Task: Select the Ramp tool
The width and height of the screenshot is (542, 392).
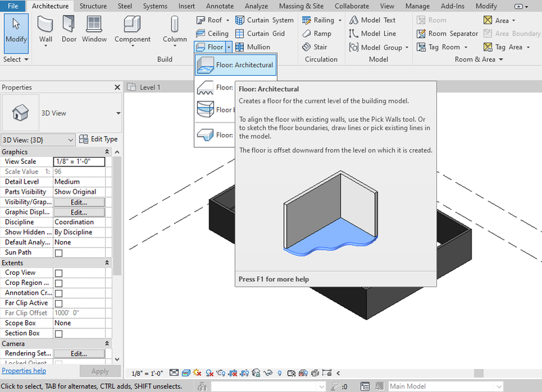Action: [316, 33]
